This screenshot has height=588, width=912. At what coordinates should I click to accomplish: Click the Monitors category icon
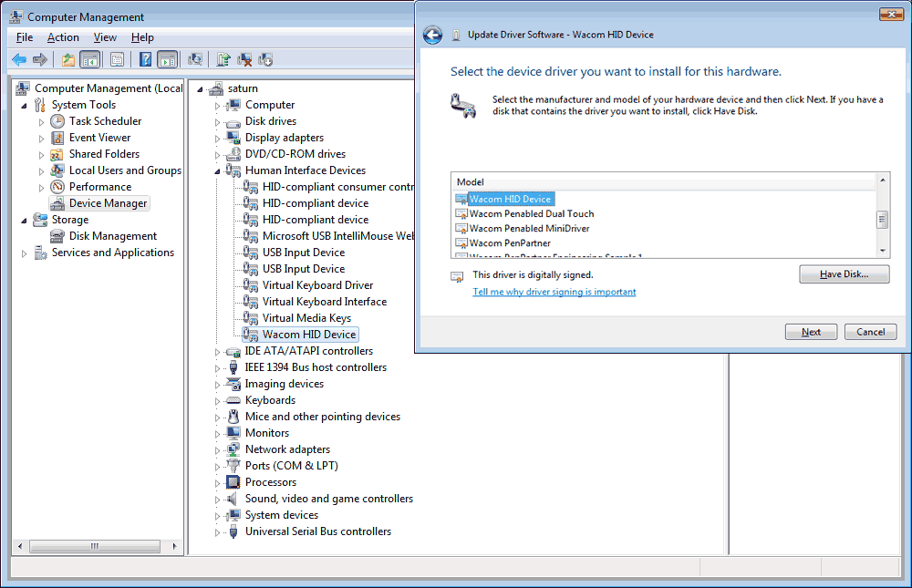click(x=233, y=433)
